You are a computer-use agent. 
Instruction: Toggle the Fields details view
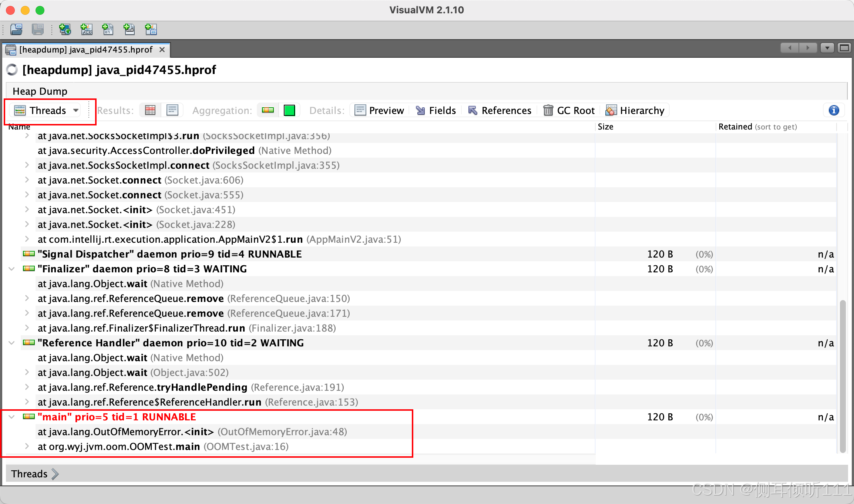point(436,110)
